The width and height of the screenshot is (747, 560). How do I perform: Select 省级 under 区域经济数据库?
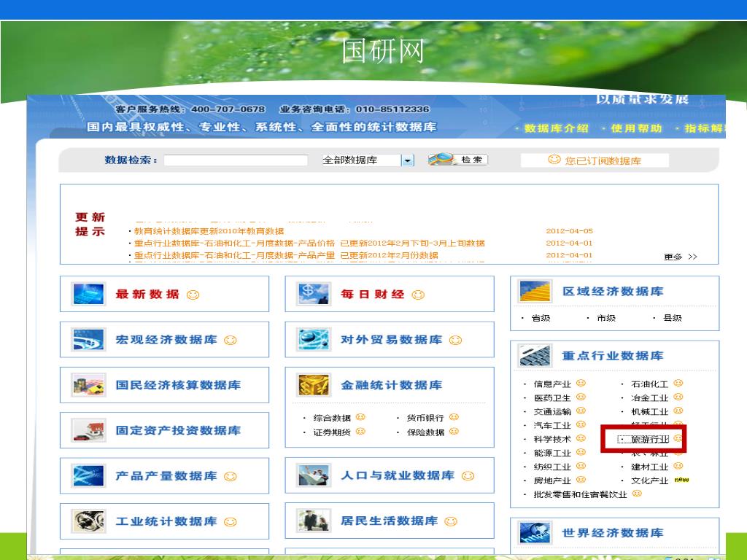(541, 318)
